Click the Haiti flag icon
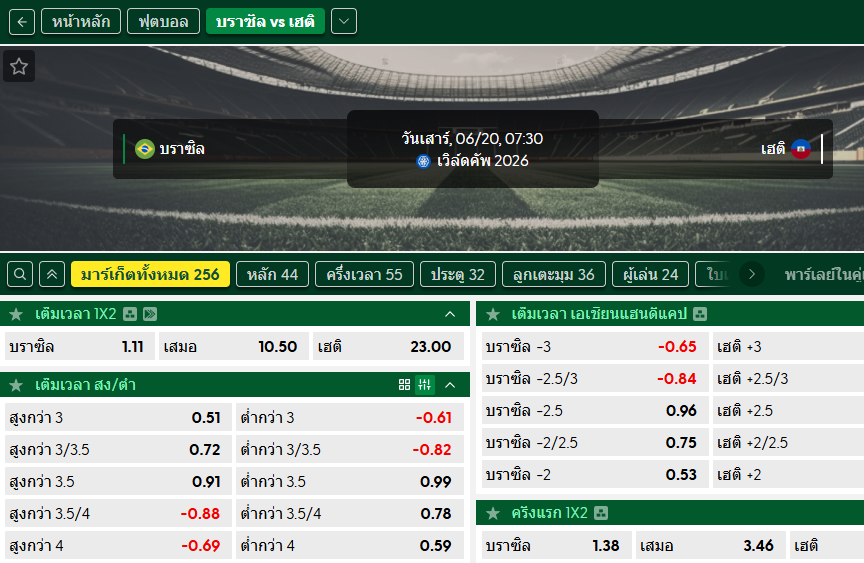The height and width of the screenshot is (563, 864). point(801,149)
